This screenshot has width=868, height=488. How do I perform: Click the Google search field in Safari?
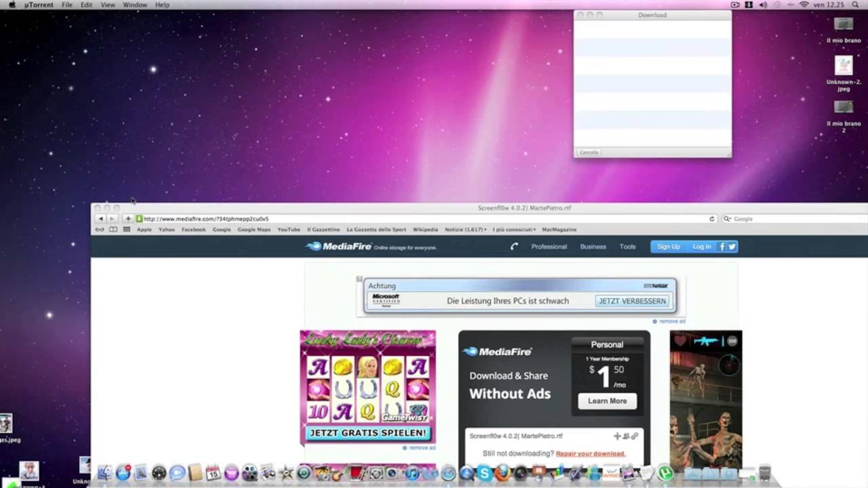(x=795, y=219)
